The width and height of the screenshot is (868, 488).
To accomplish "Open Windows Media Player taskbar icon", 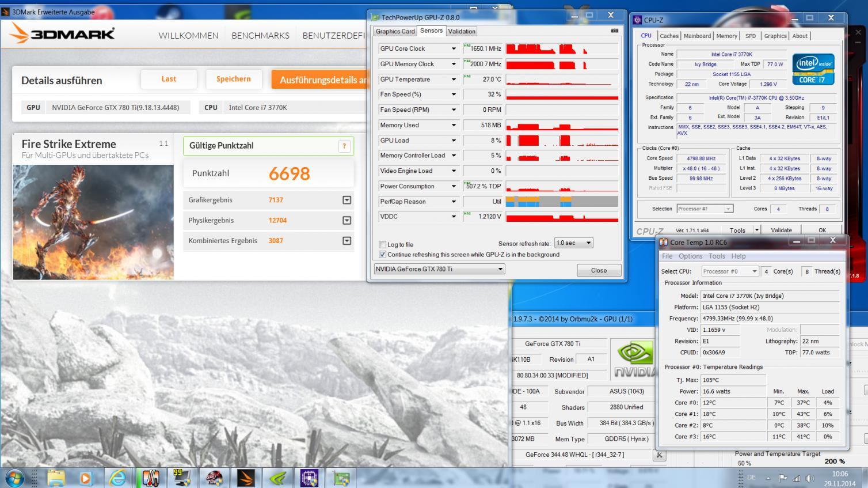I will 86,478.
